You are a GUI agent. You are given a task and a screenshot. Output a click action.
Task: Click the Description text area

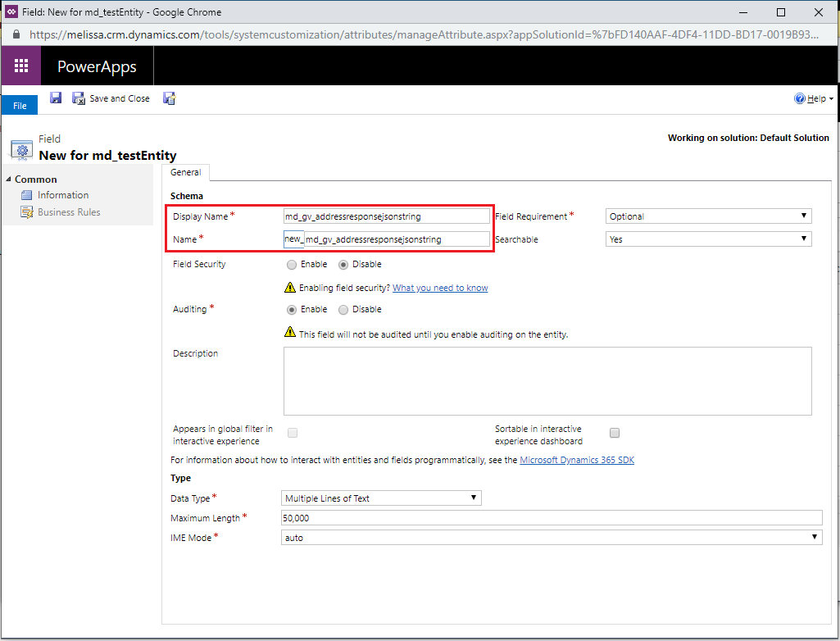pos(547,381)
